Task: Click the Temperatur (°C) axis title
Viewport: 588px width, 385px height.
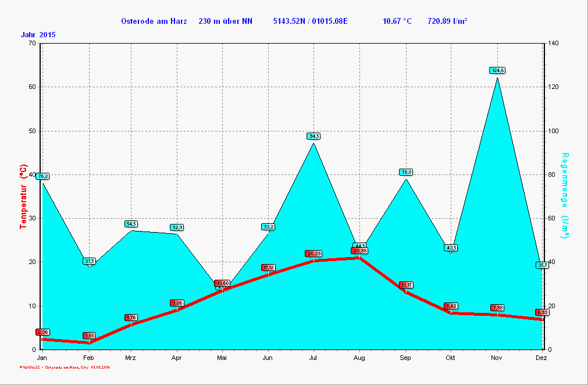Action: point(24,196)
